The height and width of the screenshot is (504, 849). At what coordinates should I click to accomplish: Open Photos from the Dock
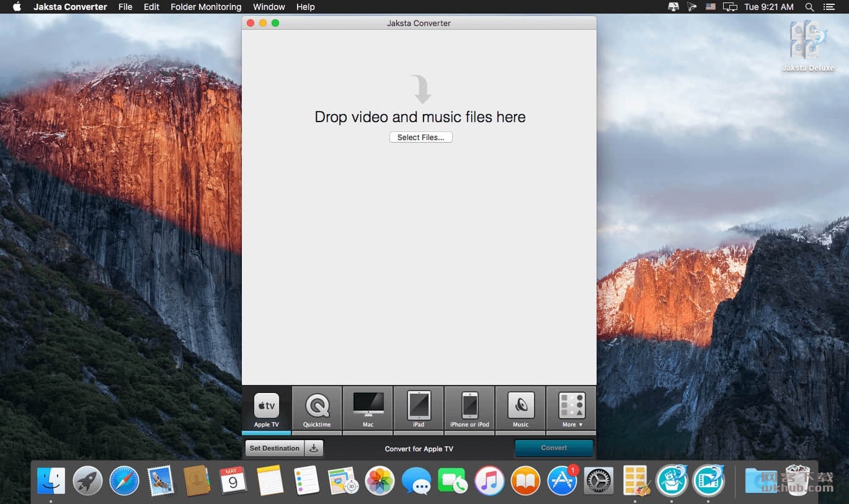tap(380, 480)
